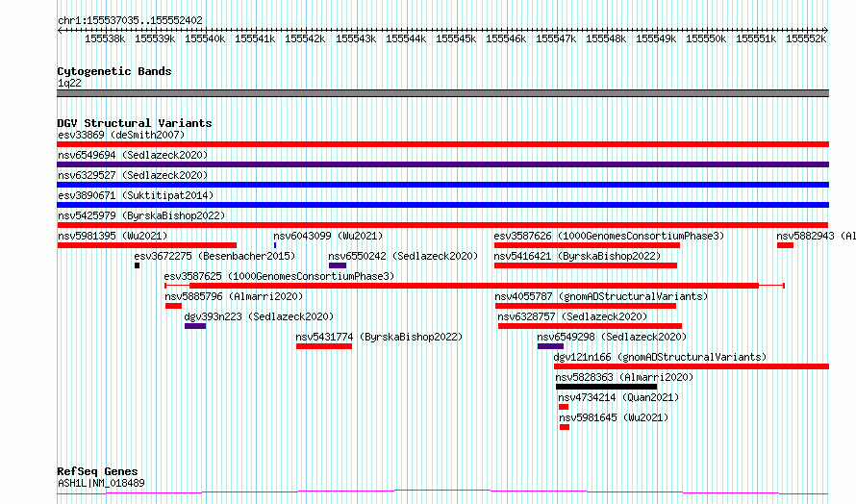Image resolution: width=856 pixels, height=504 pixels.
Task: Select dgv121n166 (gnomADStructuralVariants) label
Action: point(660,357)
